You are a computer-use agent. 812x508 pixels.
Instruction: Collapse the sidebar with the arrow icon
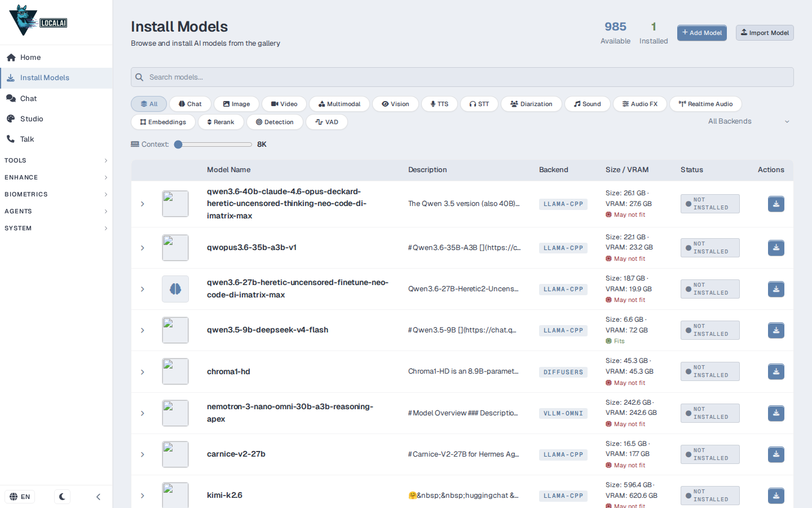coord(98,497)
